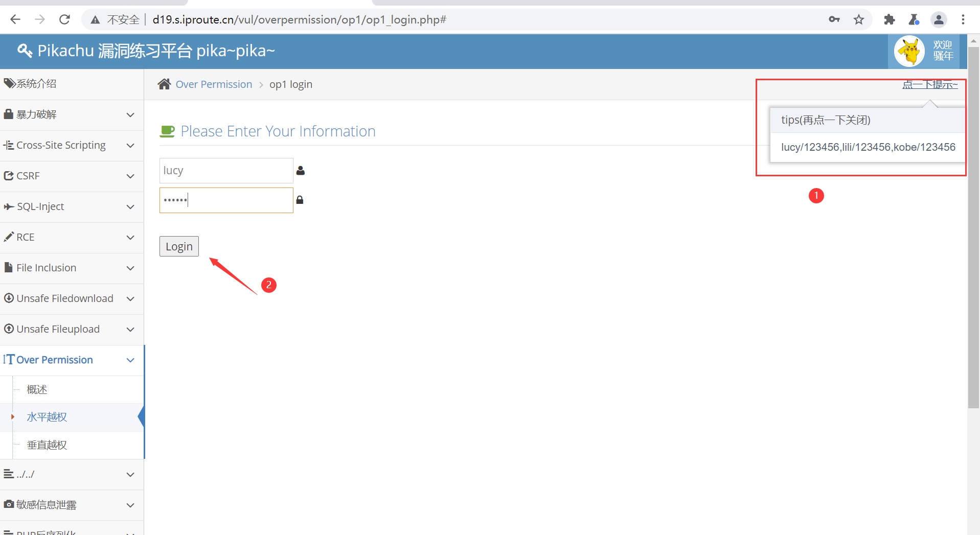This screenshot has height=535, width=980.
Task: Click the username field containing lucy
Action: pyautogui.click(x=226, y=171)
